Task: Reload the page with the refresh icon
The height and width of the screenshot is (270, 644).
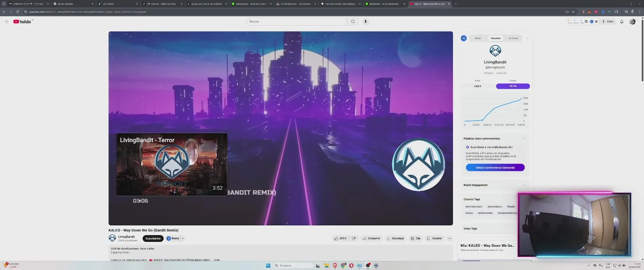Action: [x=17, y=12]
